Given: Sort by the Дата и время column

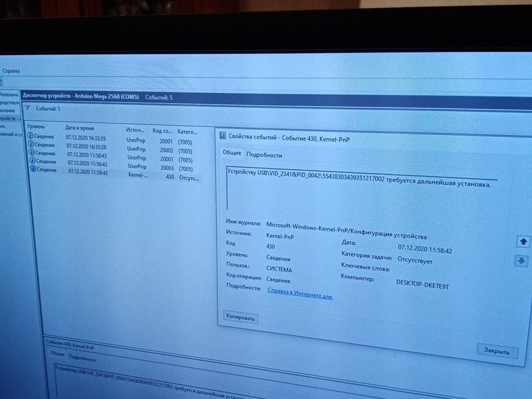Looking at the screenshot, I should [x=80, y=127].
